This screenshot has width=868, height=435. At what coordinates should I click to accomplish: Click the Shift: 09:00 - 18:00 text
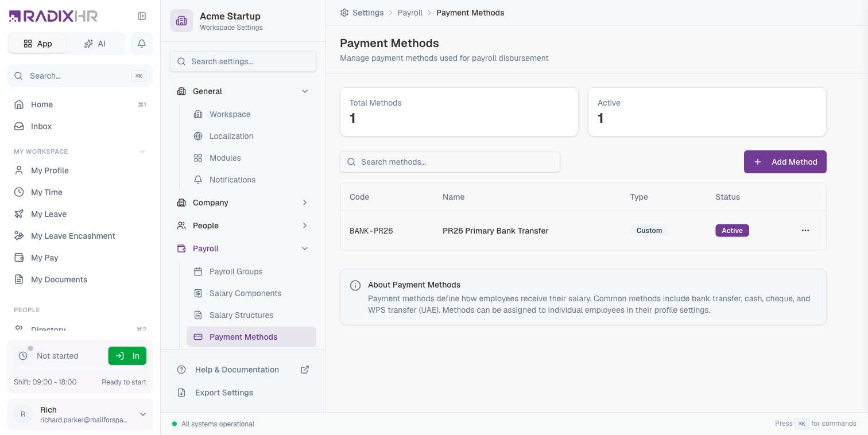coord(45,382)
